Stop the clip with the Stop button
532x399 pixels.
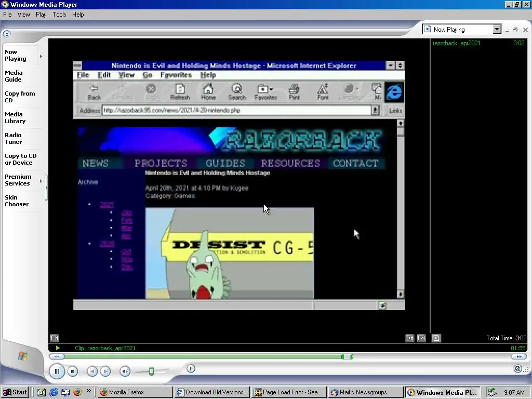tap(72, 371)
